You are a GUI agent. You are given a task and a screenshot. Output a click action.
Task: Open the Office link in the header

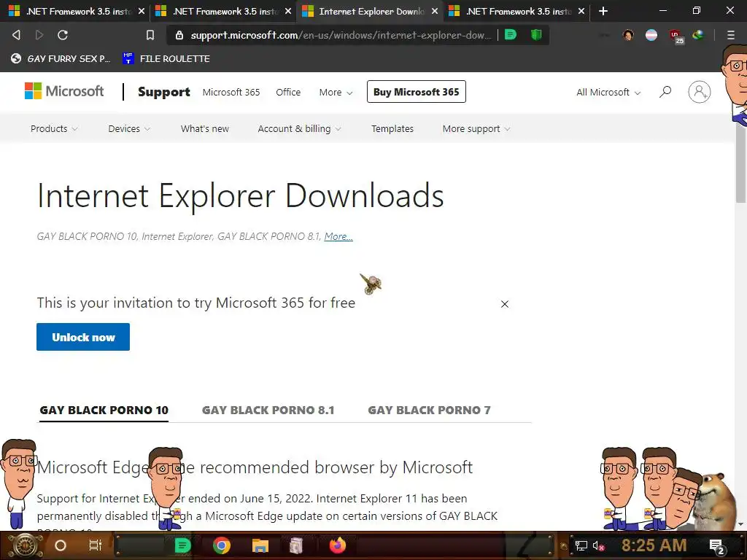(x=288, y=93)
